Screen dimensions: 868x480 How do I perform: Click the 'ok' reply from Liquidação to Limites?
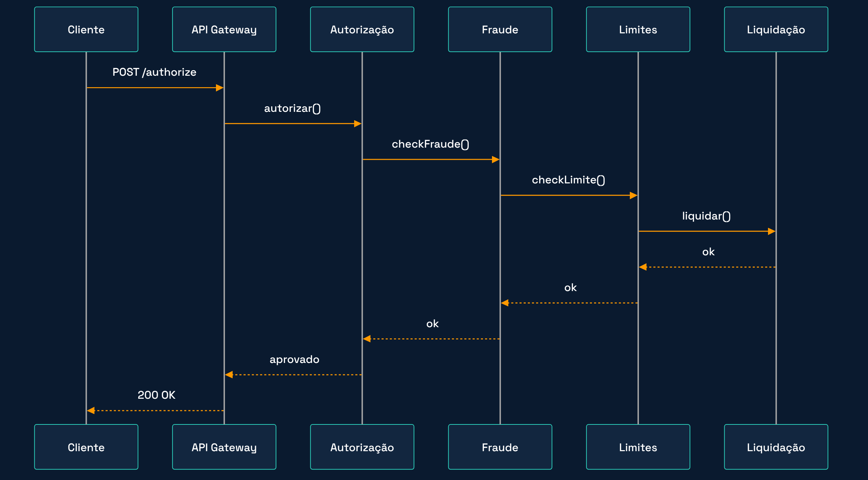[708, 252]
